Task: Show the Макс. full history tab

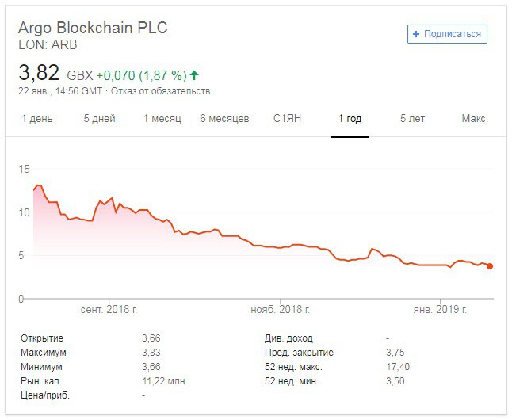Action: (474, 119)
